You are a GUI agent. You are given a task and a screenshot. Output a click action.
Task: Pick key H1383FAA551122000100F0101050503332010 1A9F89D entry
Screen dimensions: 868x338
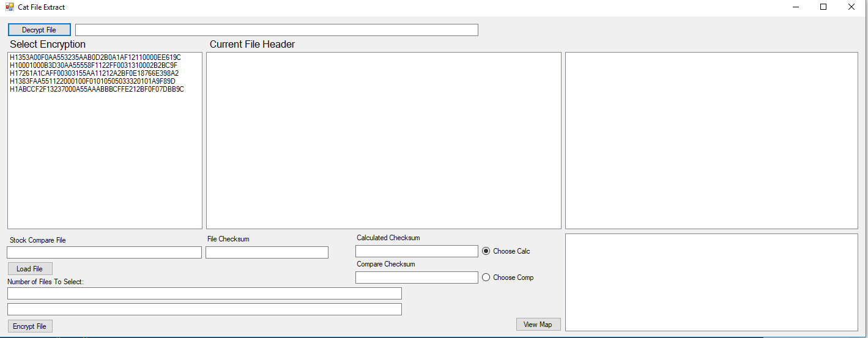click(x=93, y=81)
